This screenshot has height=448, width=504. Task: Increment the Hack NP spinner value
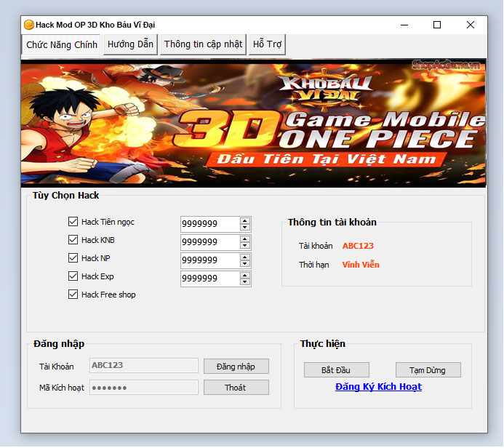click(x=245, y=257)
